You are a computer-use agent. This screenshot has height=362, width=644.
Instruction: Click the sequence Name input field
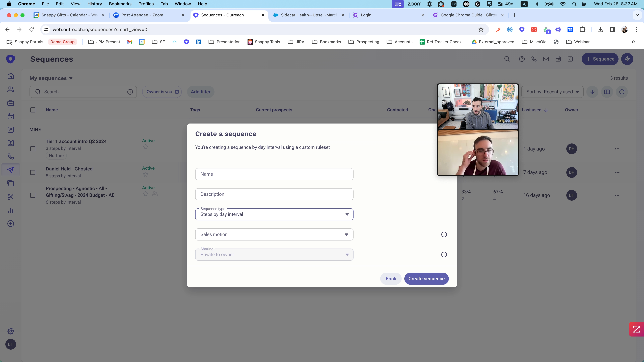point(274,174)
